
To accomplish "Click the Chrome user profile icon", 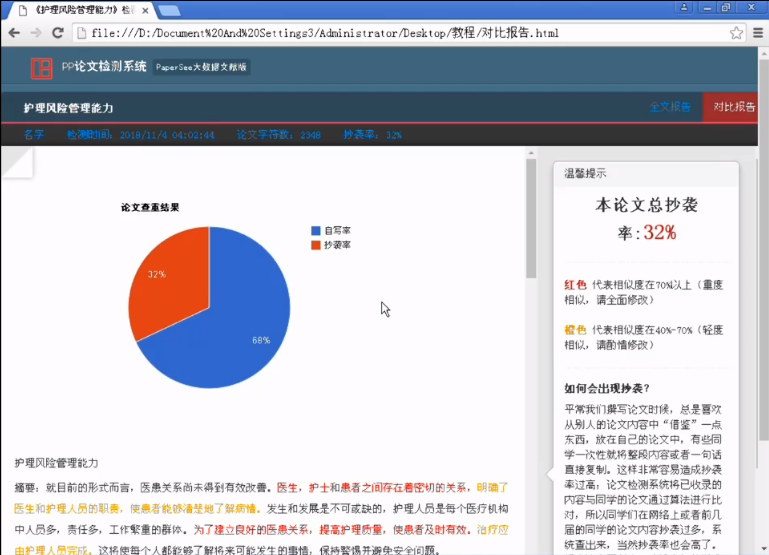I will 684,7.
